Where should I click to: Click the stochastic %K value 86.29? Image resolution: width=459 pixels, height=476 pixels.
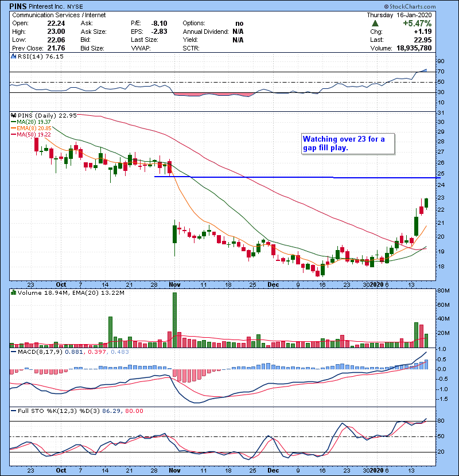(111, 411)
